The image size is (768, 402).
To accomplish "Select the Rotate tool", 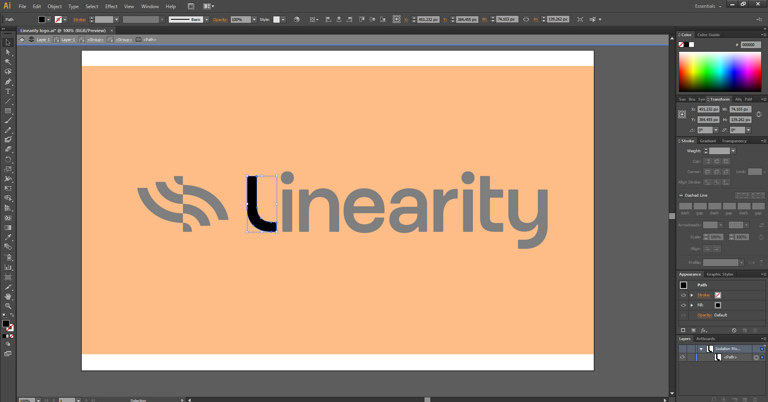I will (8, 159).
